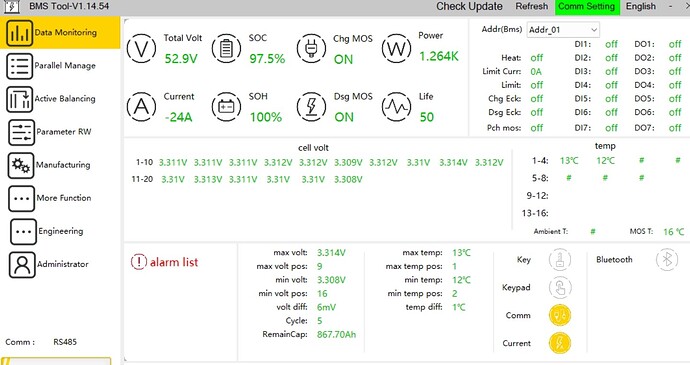This screenshot has width=690, height=365.
Task: Click the Chg MOS plug icon
Action: pyautogui.click(x=311, y=48)
